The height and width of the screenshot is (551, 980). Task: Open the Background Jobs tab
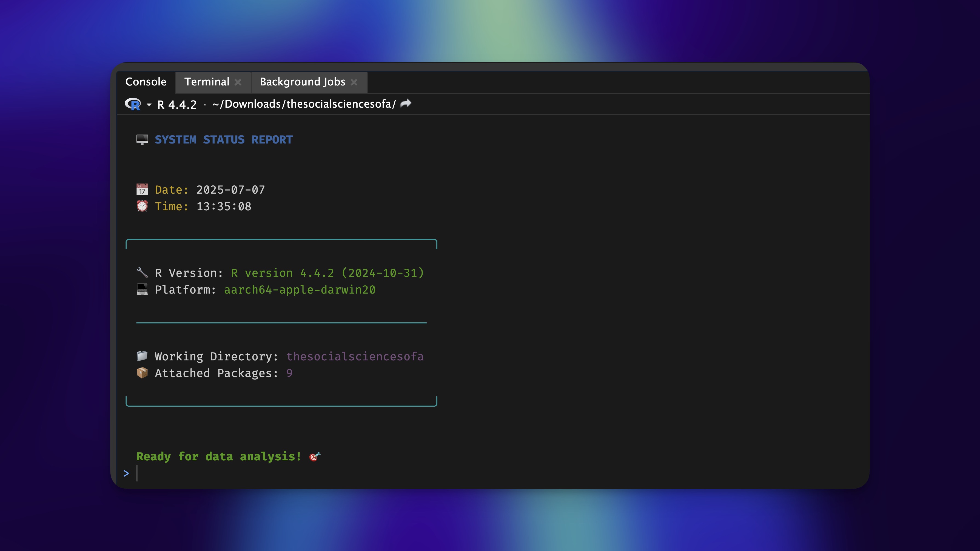(x=303, y=82)
